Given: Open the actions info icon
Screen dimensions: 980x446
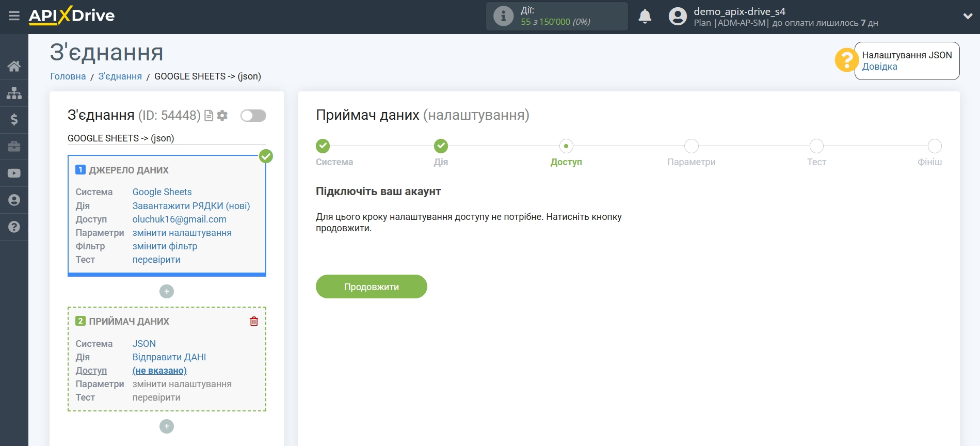Looking at the screenshot, I should point(503,16).
